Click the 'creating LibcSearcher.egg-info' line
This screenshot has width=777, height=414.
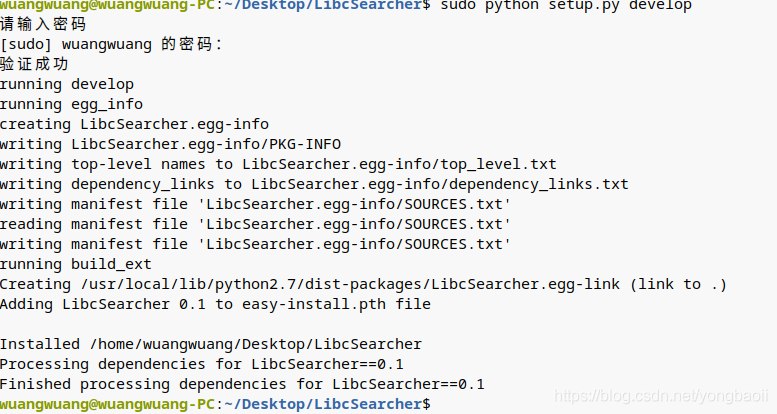(134, 125)
